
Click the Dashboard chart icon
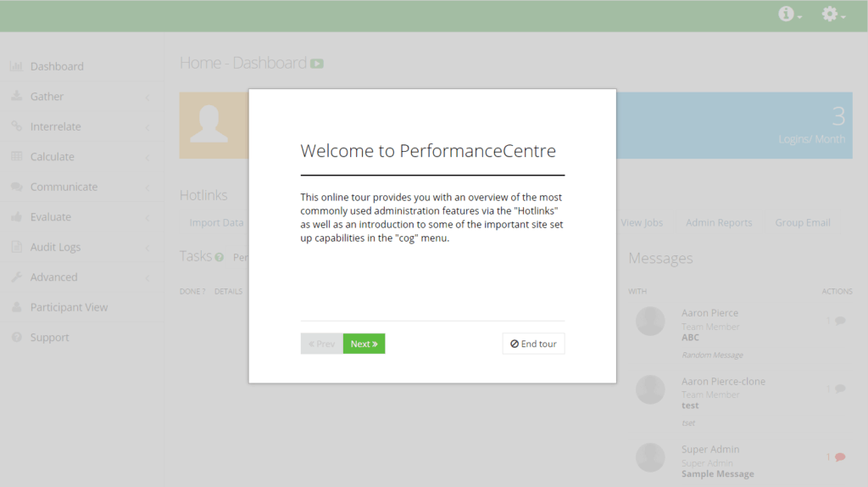click(17, 66)
